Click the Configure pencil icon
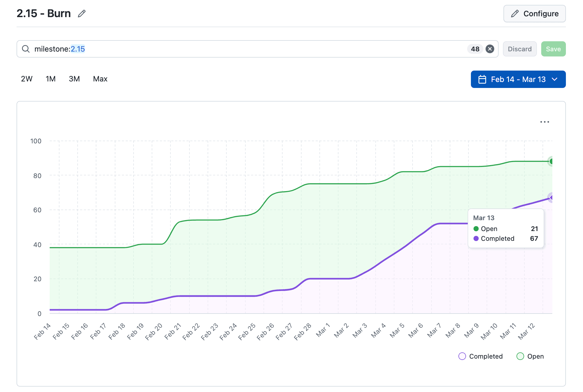The image size is (583, 392). (x=515, y=13)
